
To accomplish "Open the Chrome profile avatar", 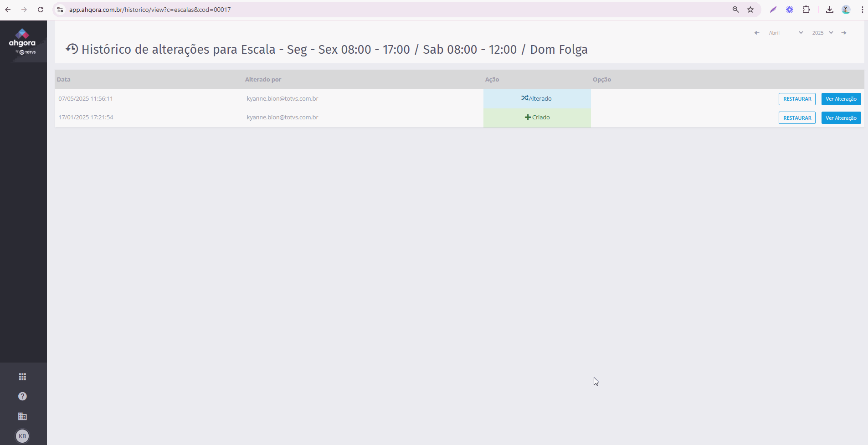I will [x=846, y=10].
